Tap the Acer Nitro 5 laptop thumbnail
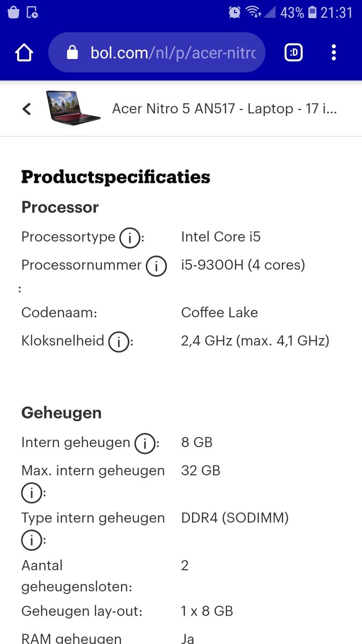 coord(73,107)
